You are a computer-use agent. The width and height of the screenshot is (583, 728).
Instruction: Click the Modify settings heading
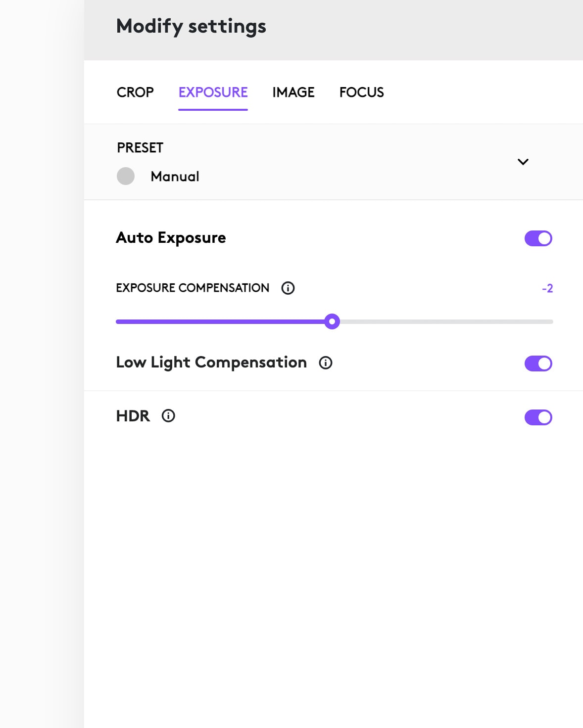click(191, 27)
